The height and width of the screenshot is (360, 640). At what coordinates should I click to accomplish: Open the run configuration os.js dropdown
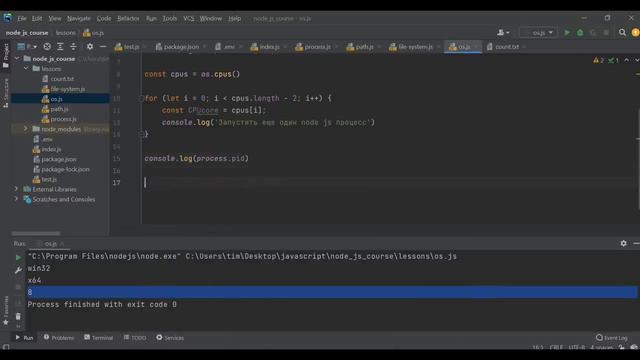(x=538, y=33)
